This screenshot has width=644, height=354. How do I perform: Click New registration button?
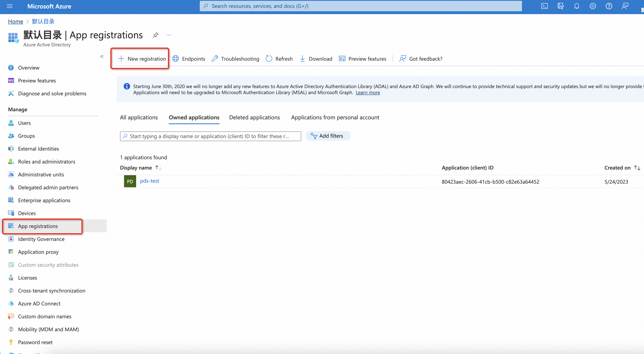coord(142,59)
